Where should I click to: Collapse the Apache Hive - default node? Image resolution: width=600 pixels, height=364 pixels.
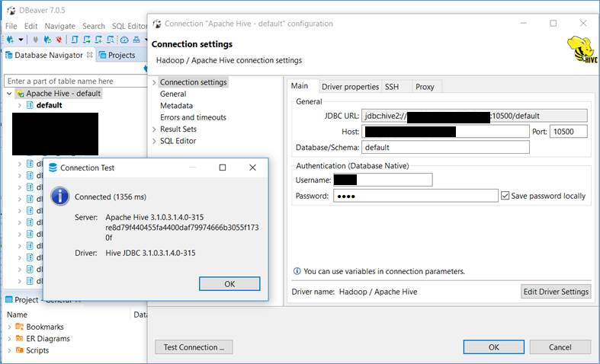tap(9, 94)
